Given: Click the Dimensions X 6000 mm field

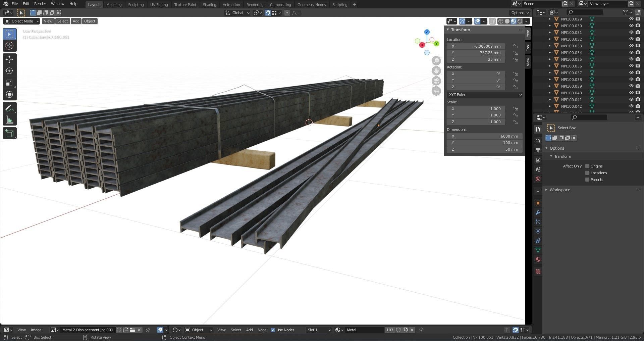Looking at the screenshot, I should pos(485,136).
